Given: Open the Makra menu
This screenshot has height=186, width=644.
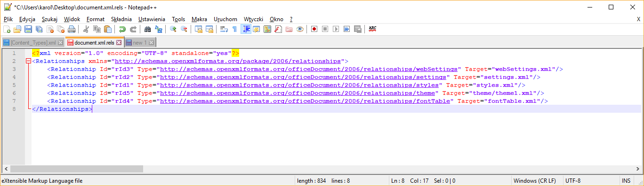Looking at the screenshot, I should tap(199, 19).
